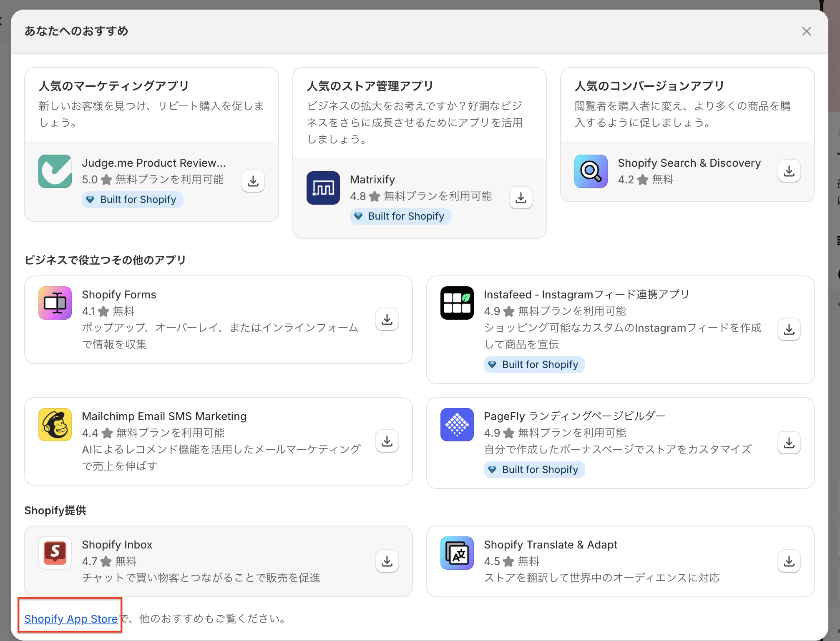Open the Shopify Inbox title
Viewport: 840px width, 641px height.
pos(117,545)
